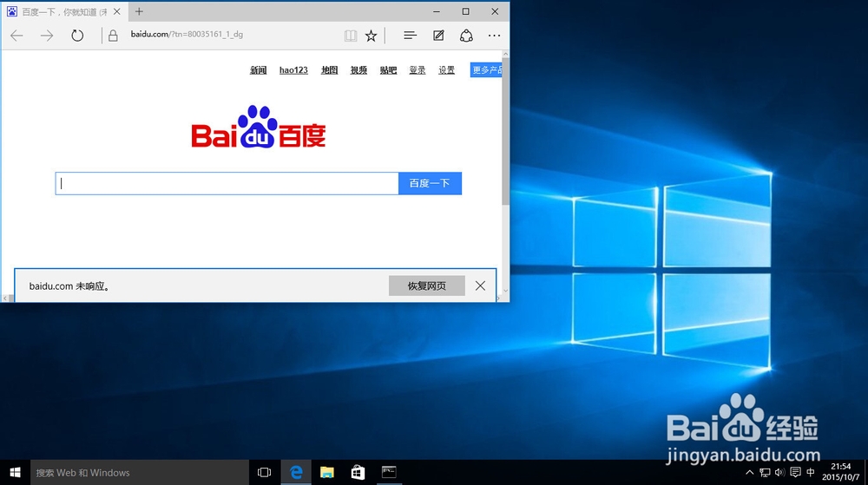The width and height of the screenshot is (868, 485).
Task: Minimize the Edge window
Action: [x=437, y=11]
